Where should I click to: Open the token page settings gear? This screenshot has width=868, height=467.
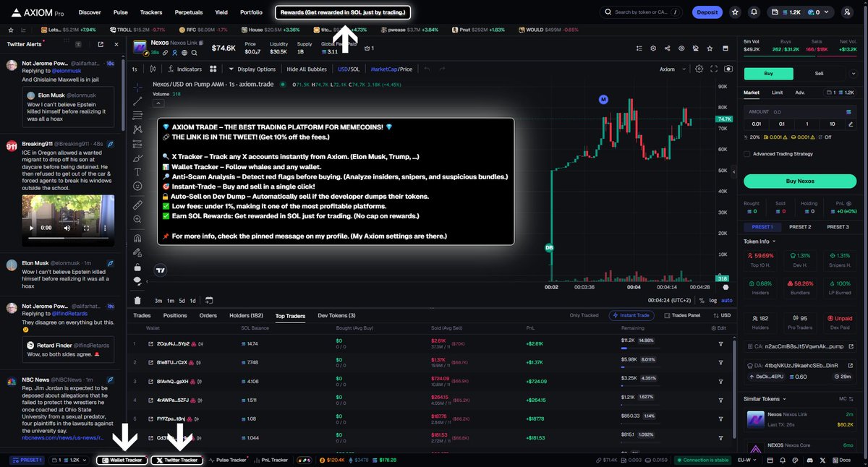click(653, 48)
